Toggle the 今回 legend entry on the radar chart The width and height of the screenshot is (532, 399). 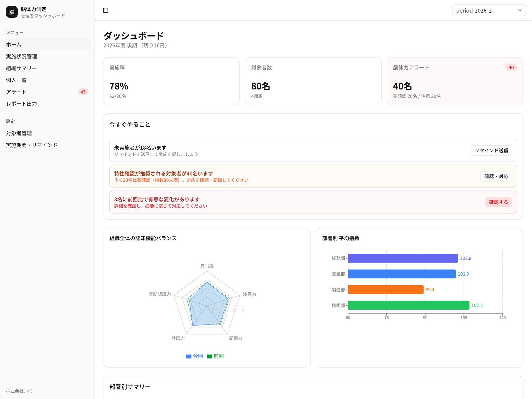[195, 356]
